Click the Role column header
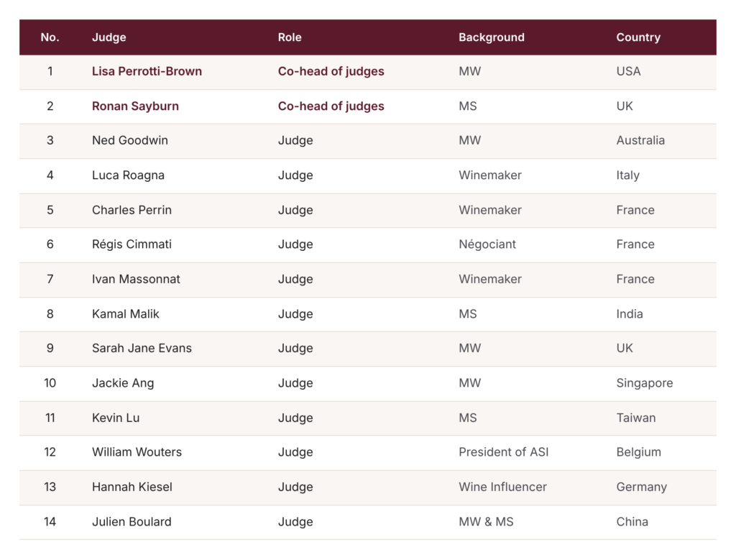The width and height of the screenshot is (736, 560). click(x=290, y=37)
